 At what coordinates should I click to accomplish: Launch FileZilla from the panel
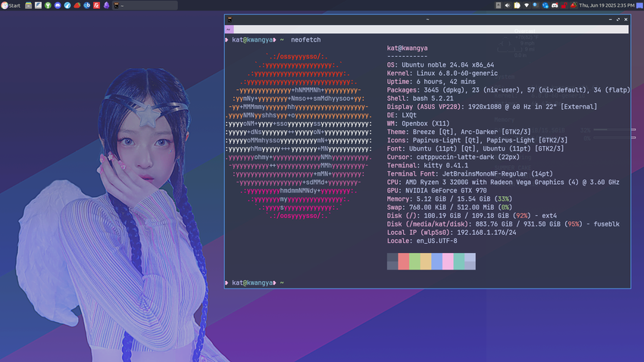[96, 5]
